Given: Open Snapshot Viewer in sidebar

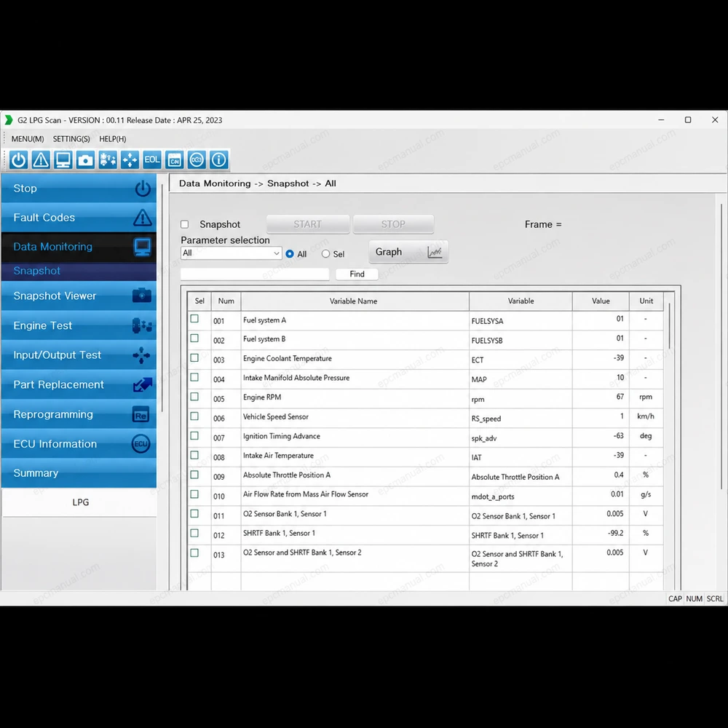Looking at the screenshot, I should coord(79,296).
